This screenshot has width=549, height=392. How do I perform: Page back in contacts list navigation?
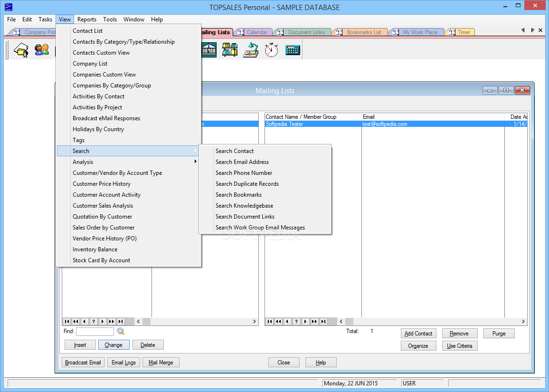click(279, 321)
